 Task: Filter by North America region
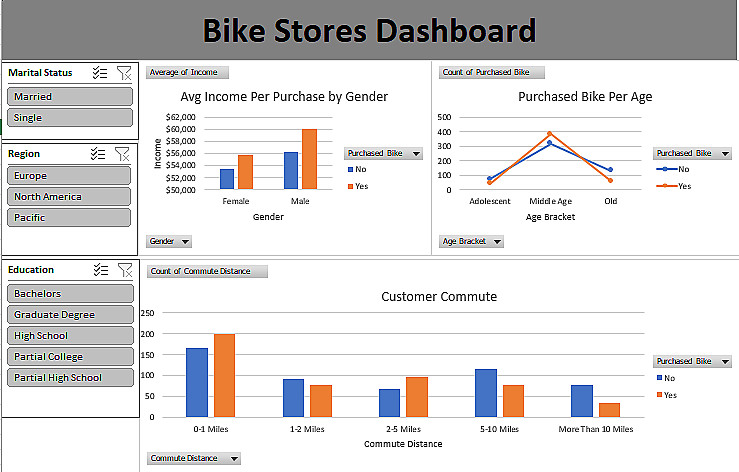pyautogui.click(x=69, y=197)
